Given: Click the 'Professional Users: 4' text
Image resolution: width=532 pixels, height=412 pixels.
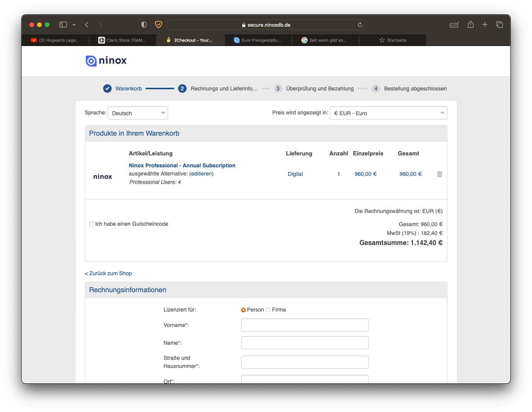Looking at the screenshot, I should [x=155, y=182].
